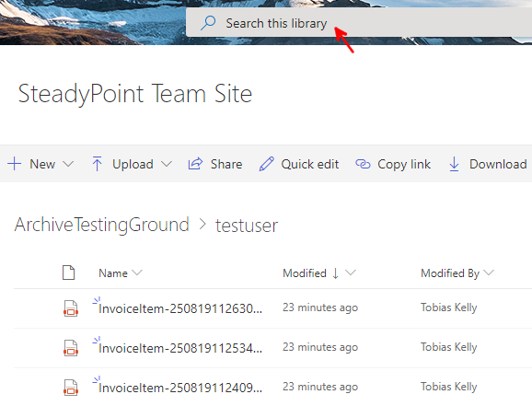Screen dimensions: 532x406
Task: Click the file type column header icon
Action: pos(68,273)
